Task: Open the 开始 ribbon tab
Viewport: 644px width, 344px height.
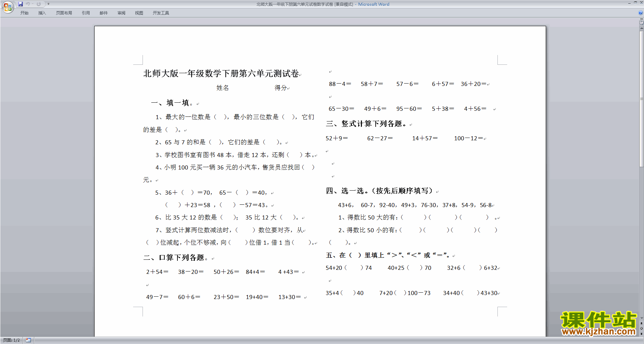Action: (x=24, y=13)
